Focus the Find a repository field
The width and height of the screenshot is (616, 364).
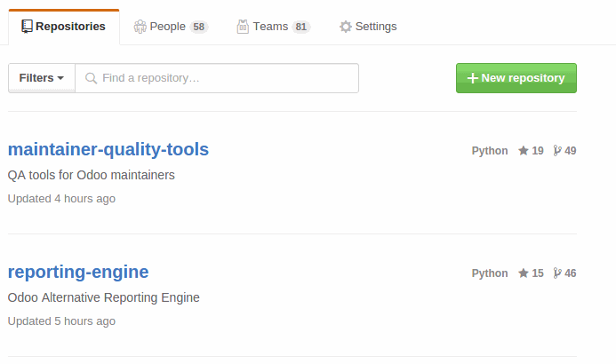click(x=227, y=78)
